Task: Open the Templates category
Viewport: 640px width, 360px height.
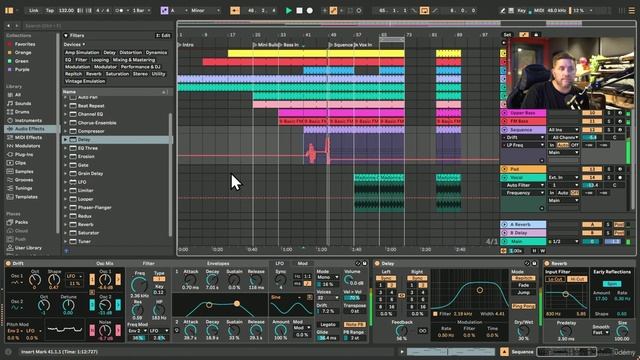Action: coord(26,197)
